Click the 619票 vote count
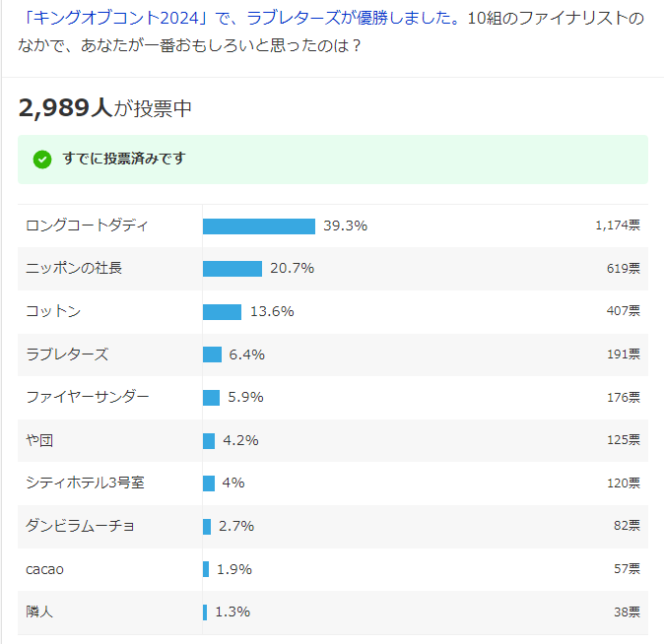The image size is (664, 644). (624, 268)
